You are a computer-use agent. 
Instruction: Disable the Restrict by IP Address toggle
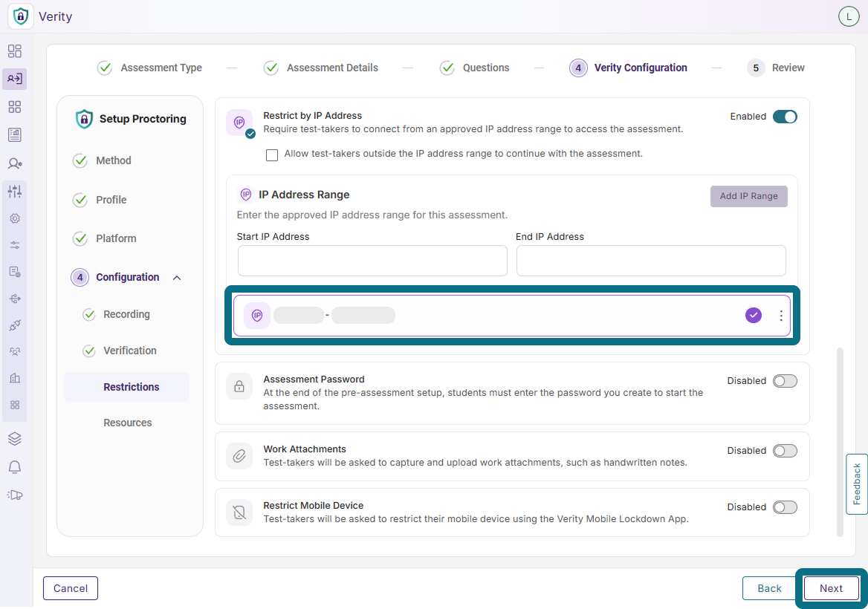785,117
